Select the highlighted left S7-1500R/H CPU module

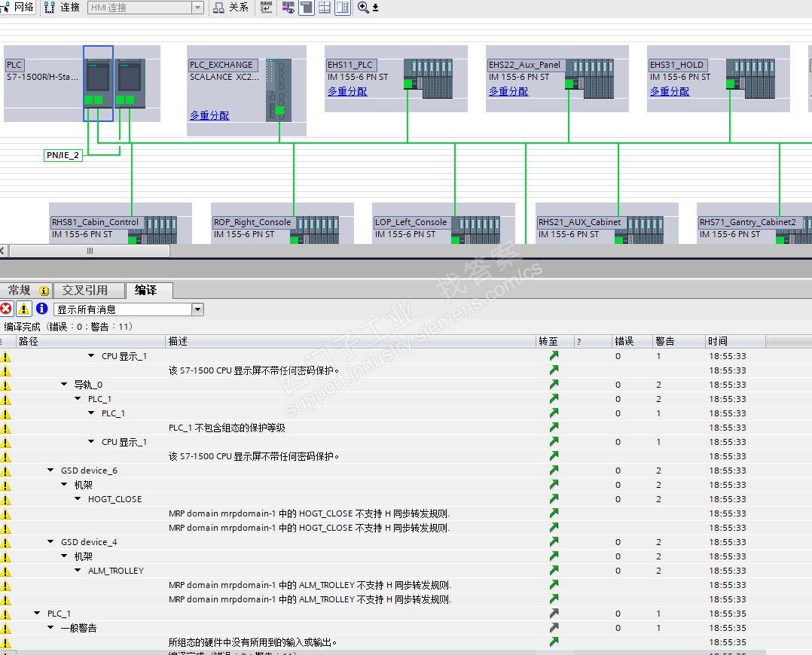(98, 83)
